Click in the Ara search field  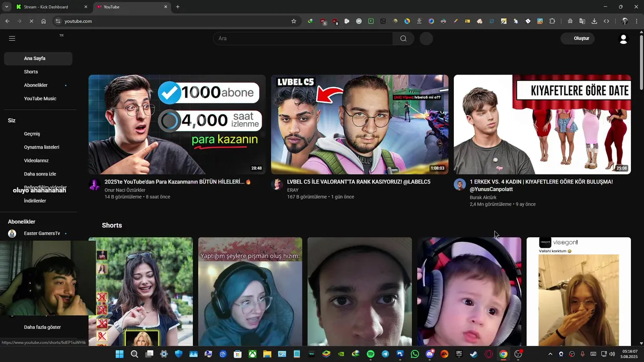click(x=303, y=39)
